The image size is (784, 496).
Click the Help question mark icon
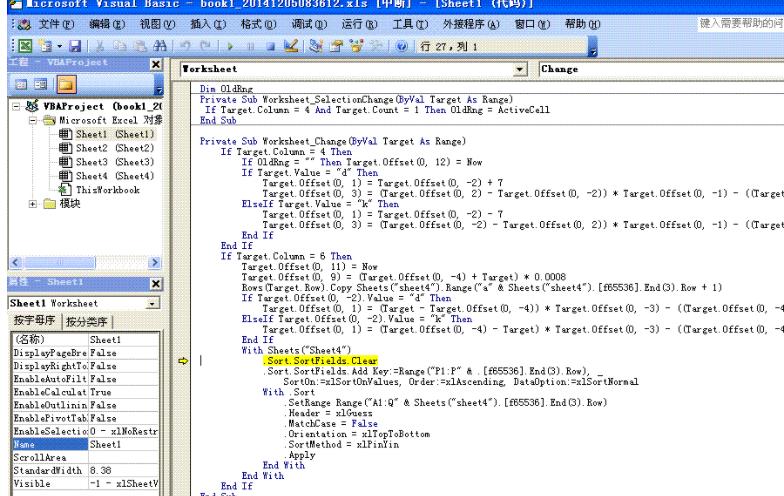pyautogui.click(x=397, y=46)
